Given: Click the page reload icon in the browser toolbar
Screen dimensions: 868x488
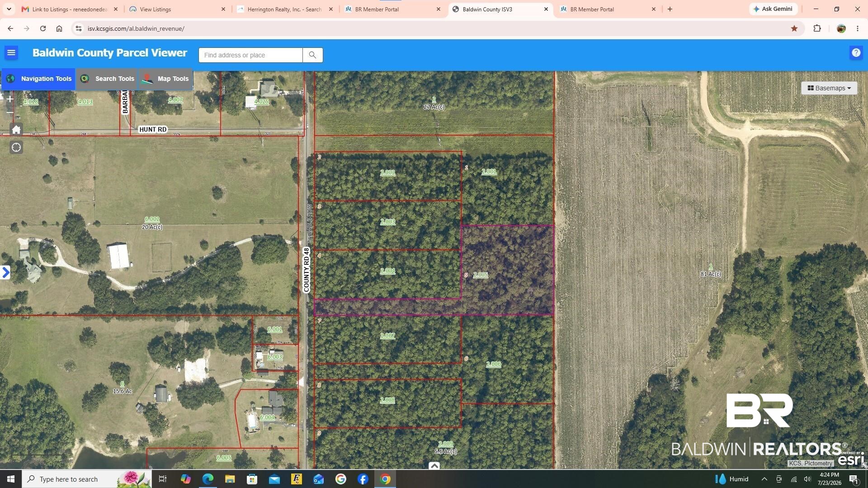Looking at the screenshot, I should click(43, 28).
